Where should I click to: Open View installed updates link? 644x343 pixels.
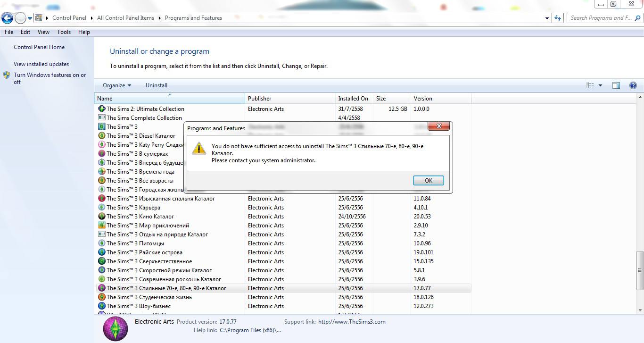[41, 64]
